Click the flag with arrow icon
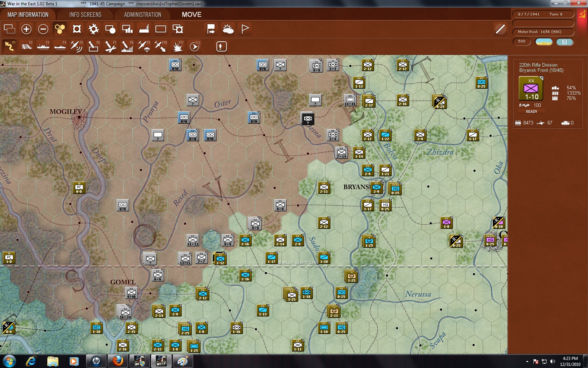 211,29
